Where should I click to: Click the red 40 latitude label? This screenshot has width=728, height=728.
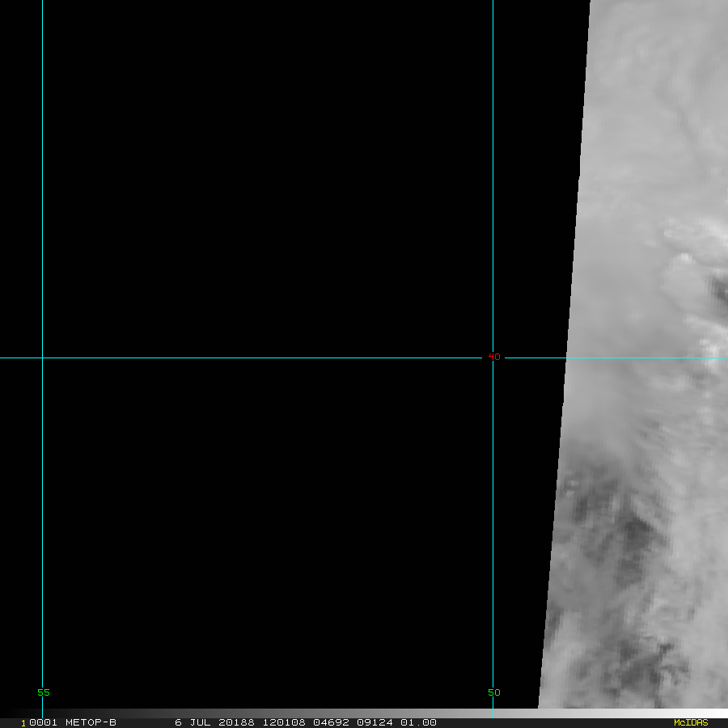tap(493, 357)
